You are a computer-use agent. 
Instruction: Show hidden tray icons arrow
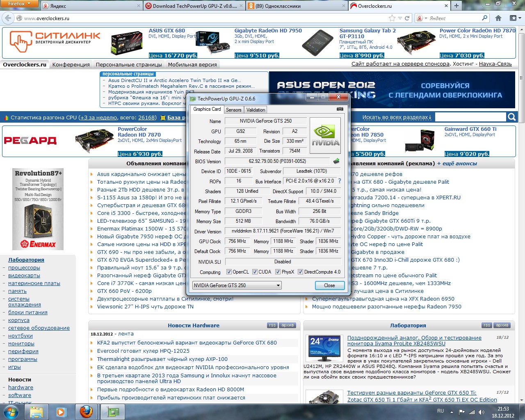pyautogui.click(x=452, y=412)
